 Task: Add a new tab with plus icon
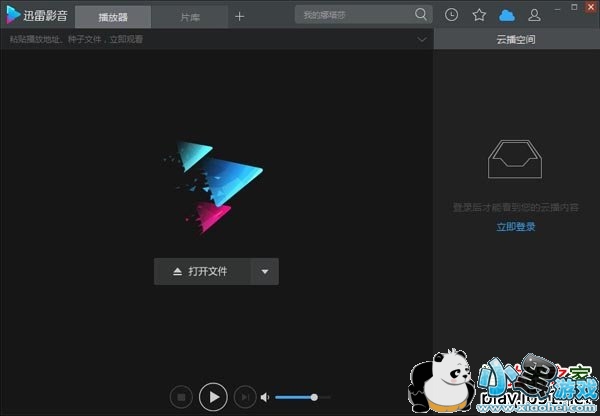coord(240,16)
